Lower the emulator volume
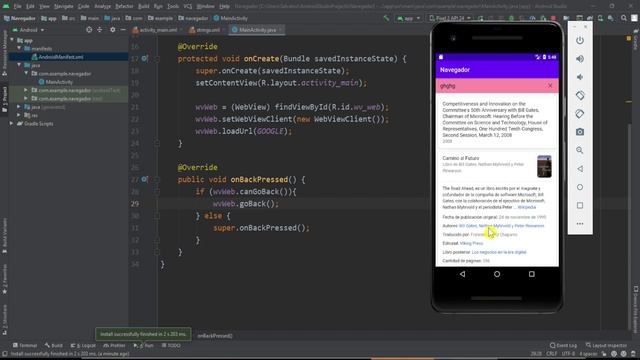This screenshot has height=360, width=640. [x=580, y=77]
